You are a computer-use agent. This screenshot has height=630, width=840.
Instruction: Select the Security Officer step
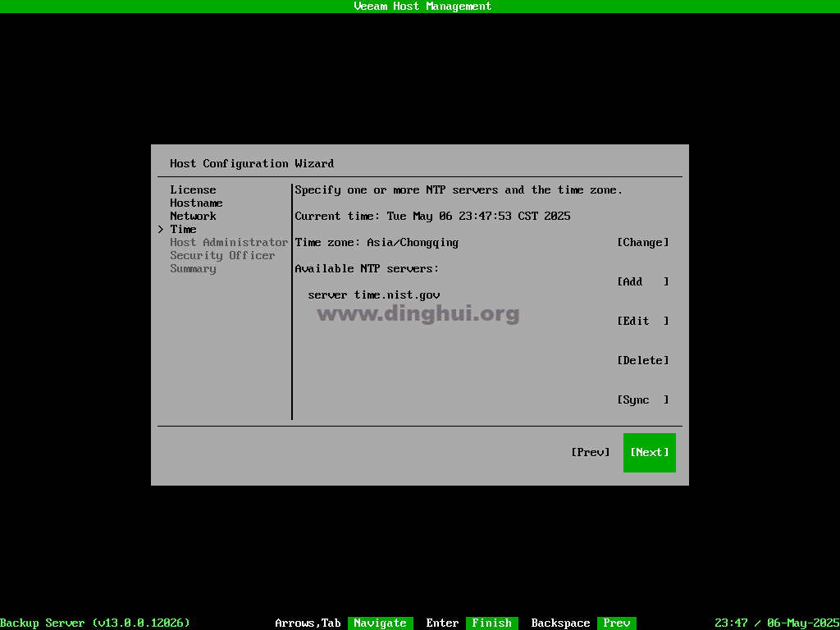(x=222, y=256)
